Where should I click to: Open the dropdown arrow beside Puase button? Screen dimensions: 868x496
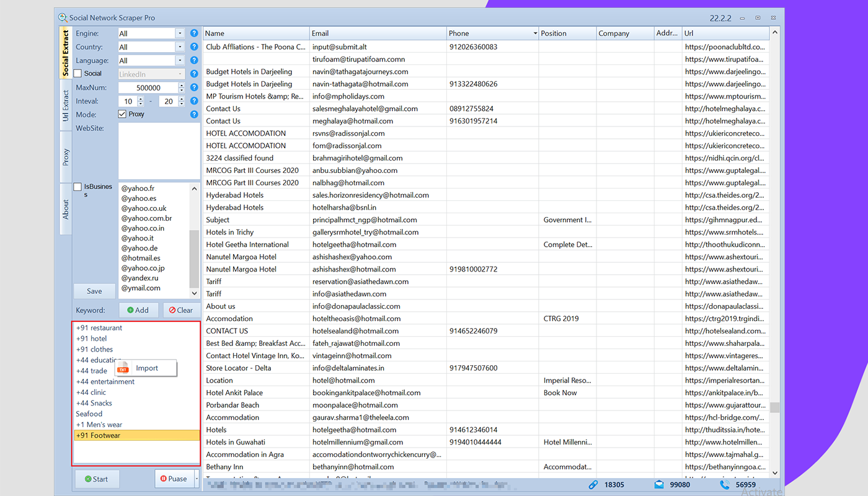click(x=197, y=479)
